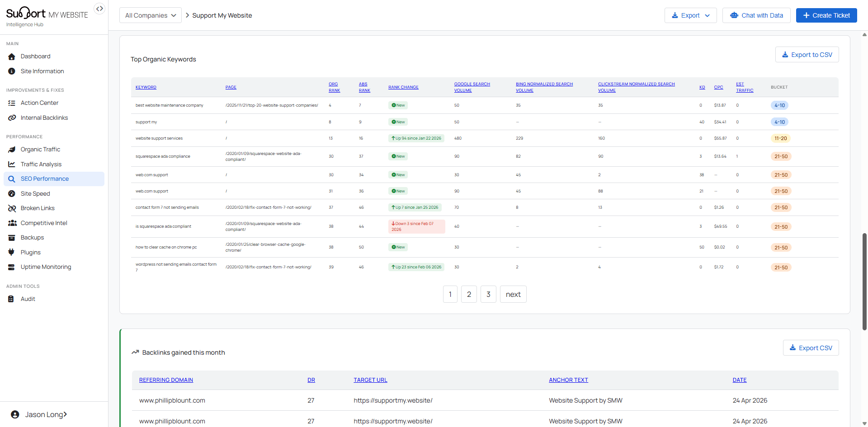The image size is (868, 427).
Task: Sort backlinks by REFERRING DOMAIN header
Action: tap(166, 380)
